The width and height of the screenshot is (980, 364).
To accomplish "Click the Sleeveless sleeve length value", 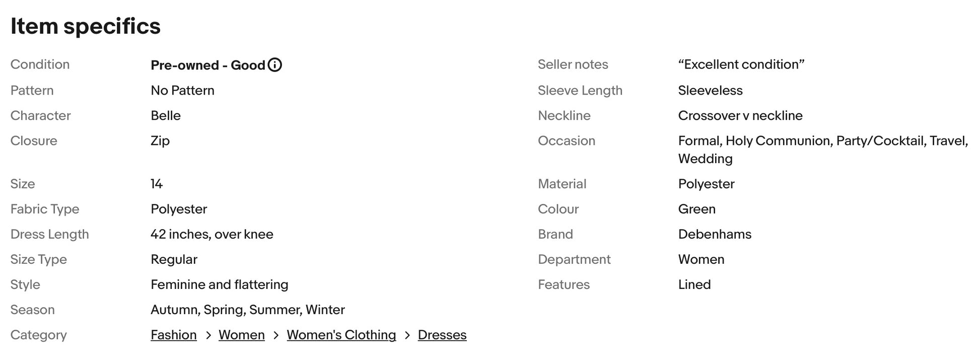I will click(710, 90).
